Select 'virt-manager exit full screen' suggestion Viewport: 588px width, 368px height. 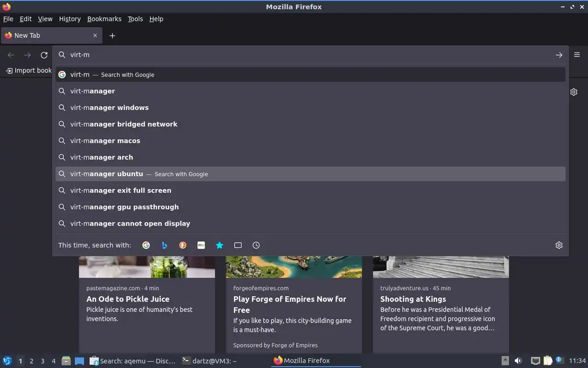tap(311, 190)
